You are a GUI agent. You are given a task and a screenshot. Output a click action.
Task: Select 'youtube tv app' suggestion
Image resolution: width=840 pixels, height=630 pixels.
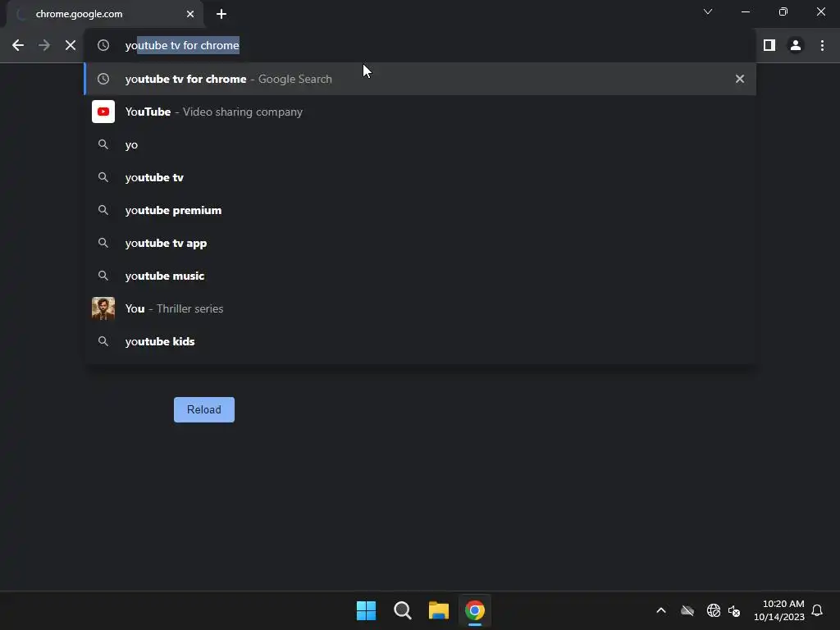pyautogui.click(x=420, y=243)
